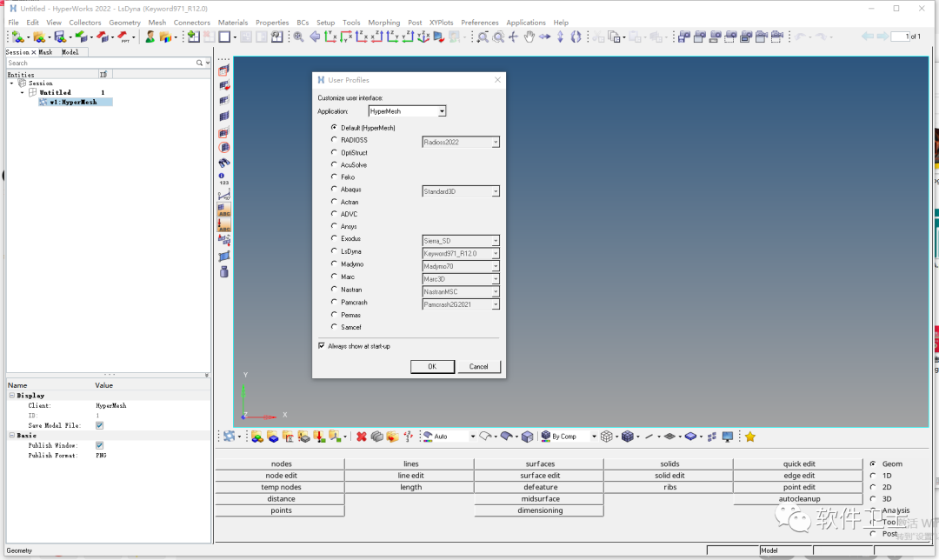Click the search magnifier in Session browser
Image resolution: width=939 pixels, height=560 pixels.
[199, 63]
